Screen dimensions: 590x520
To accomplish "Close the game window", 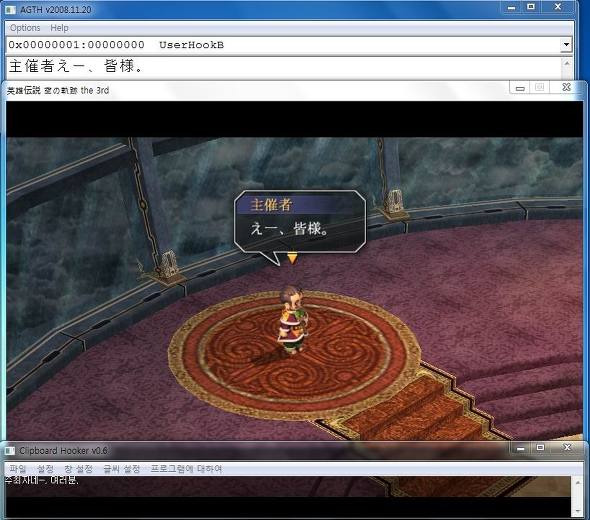I will point(566,87).
